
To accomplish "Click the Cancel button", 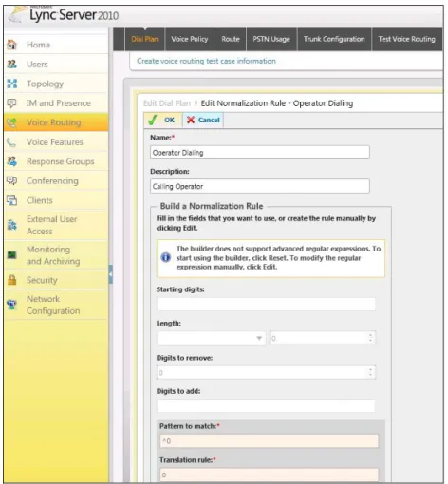I will (x=203, y=120).
